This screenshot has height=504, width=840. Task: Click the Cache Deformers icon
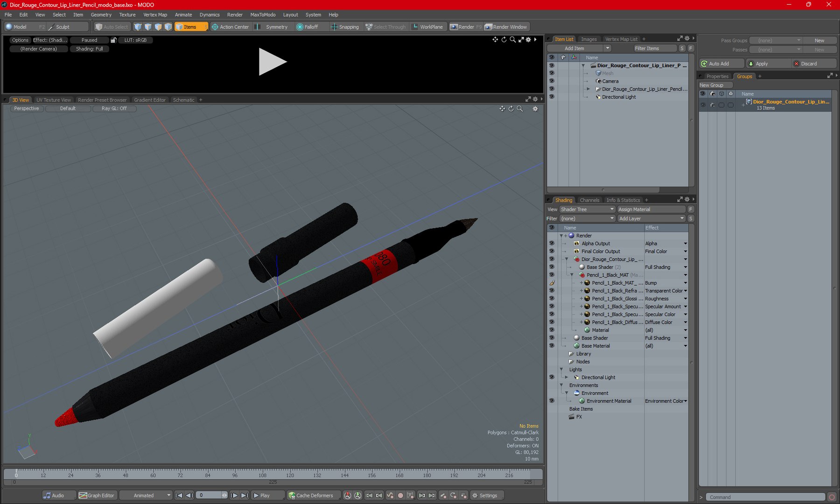(x=292, y=496)
